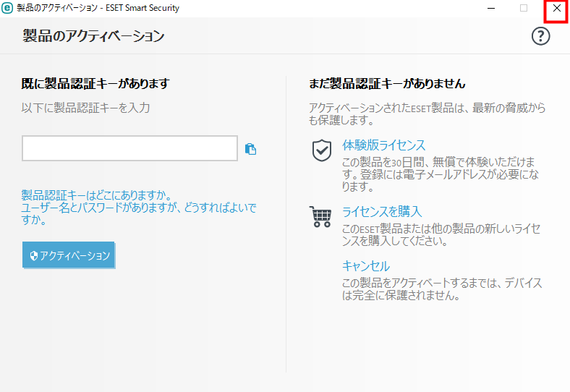
Task: Click the アクティベーション button
Action: [69, 255]
